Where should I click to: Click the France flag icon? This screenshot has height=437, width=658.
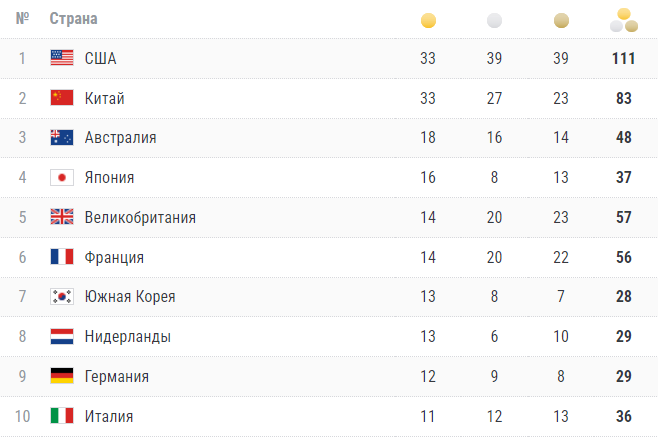tap(62, 257)
